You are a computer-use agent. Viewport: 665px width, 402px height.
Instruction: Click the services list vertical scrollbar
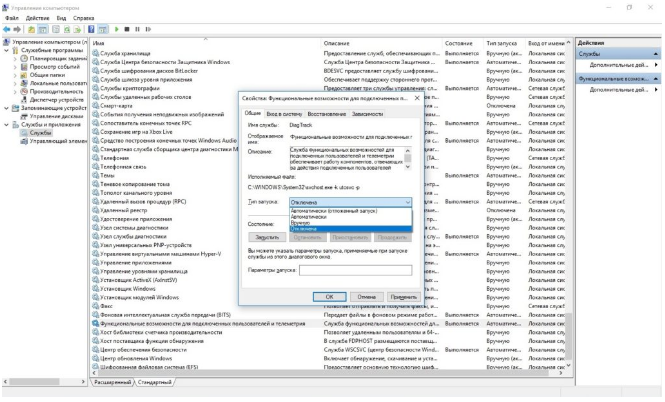click(569, 204)
